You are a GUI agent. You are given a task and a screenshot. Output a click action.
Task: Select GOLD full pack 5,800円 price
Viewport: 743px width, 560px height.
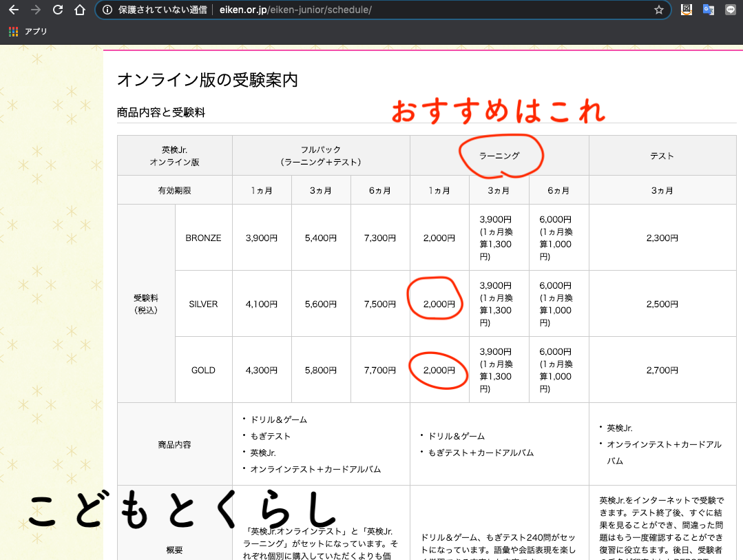[x=321, y=371]
